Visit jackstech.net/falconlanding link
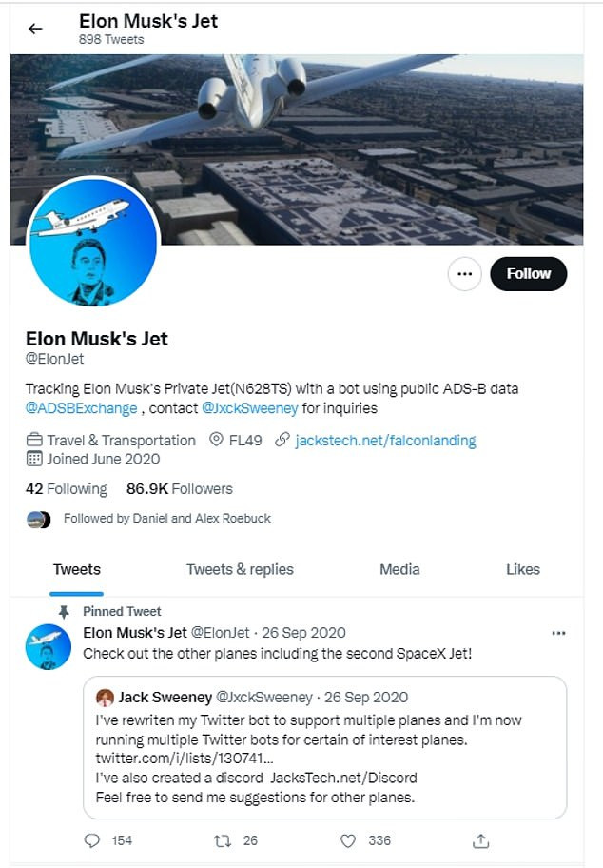The image size is (603, 868). [385, 440]
